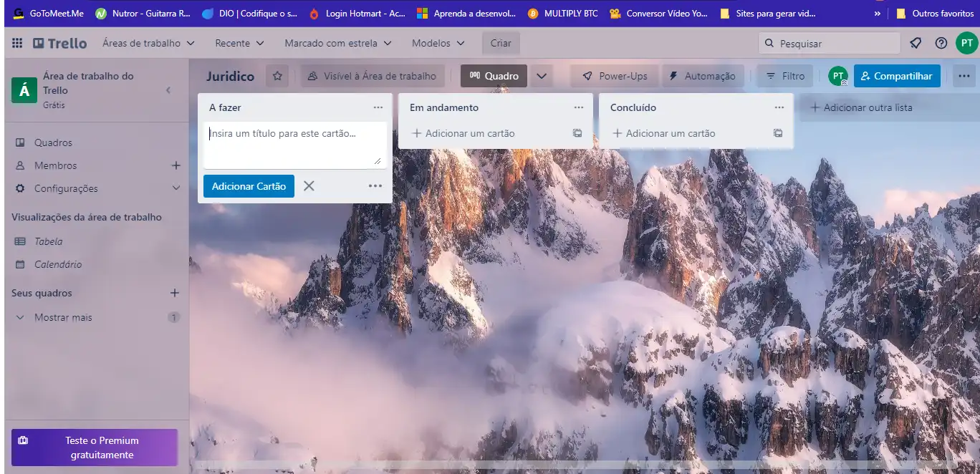Open the Recente dropdown menu
The image size is (980, 474).
pyautogui.click(x=239, y=43)
